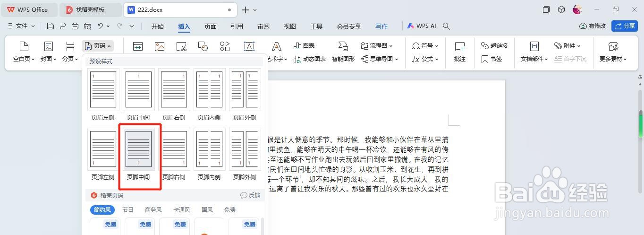The height and width of the screenshot is (235, 644).
Task: Collapse the page number (页码) dropdown
Action: click(x=98, y=46)
